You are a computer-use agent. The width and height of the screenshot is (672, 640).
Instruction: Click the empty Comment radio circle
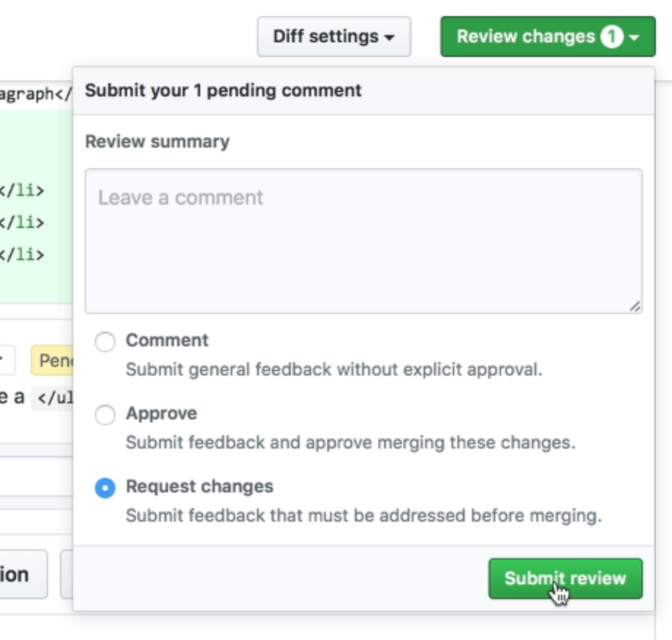[104, 341]
